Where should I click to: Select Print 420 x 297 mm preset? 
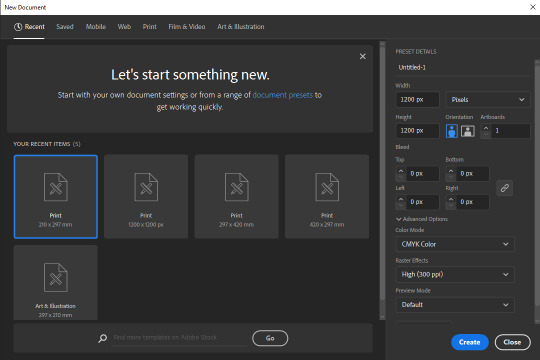[x=327, y=197]
